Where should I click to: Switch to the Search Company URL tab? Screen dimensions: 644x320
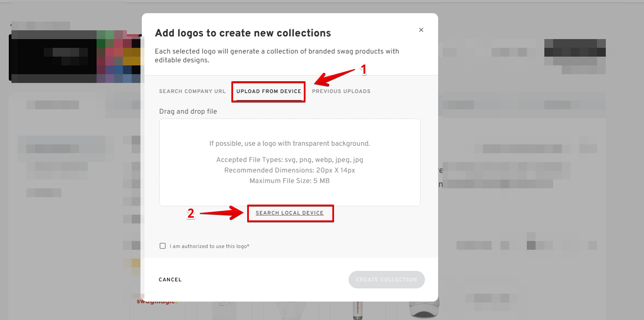(192, 91)
